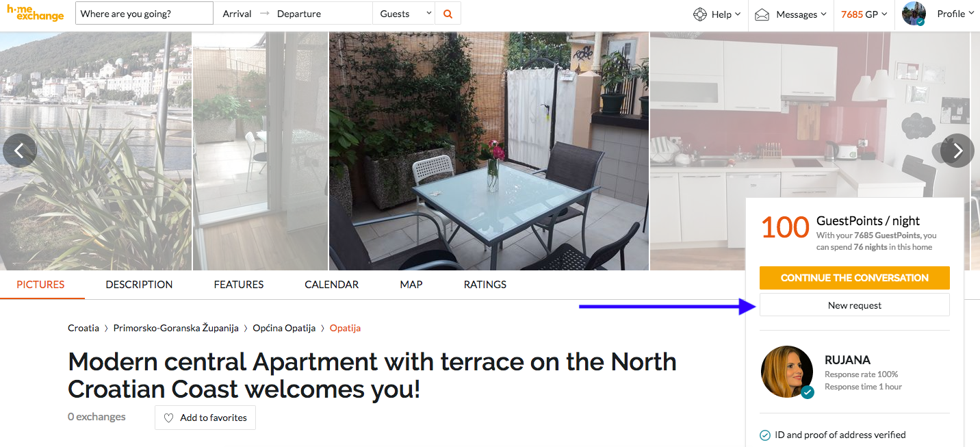This screenshot has width=980, height=447.
Task: Click the Messages envelope icon
Action: click(762, 14)
